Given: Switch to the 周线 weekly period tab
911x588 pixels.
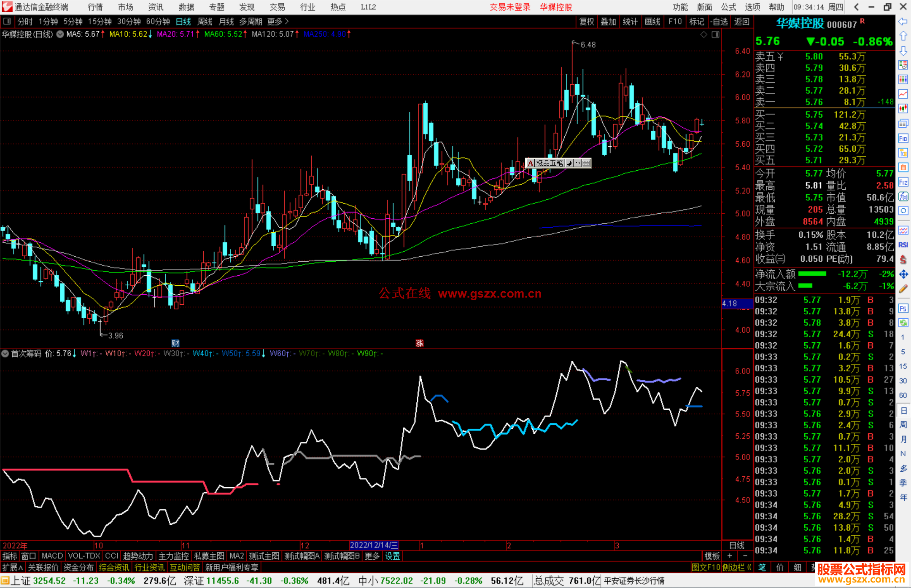Looking at the screenshot, I should pyautogui.click(x=205, y=21).
